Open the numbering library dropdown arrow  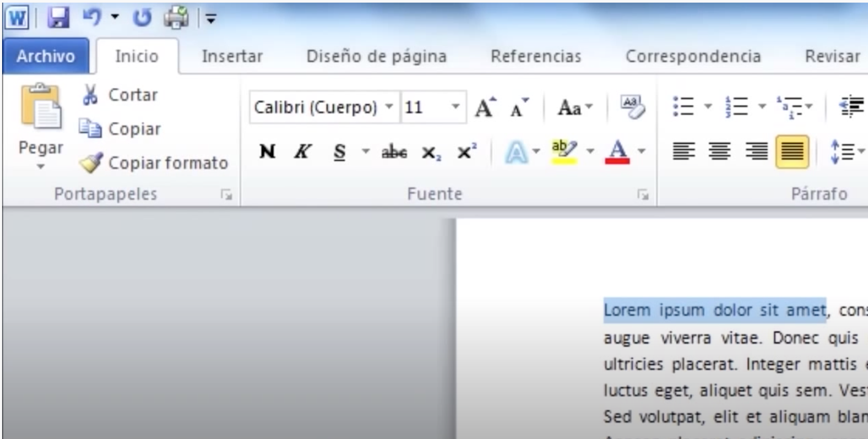point(762,107)
